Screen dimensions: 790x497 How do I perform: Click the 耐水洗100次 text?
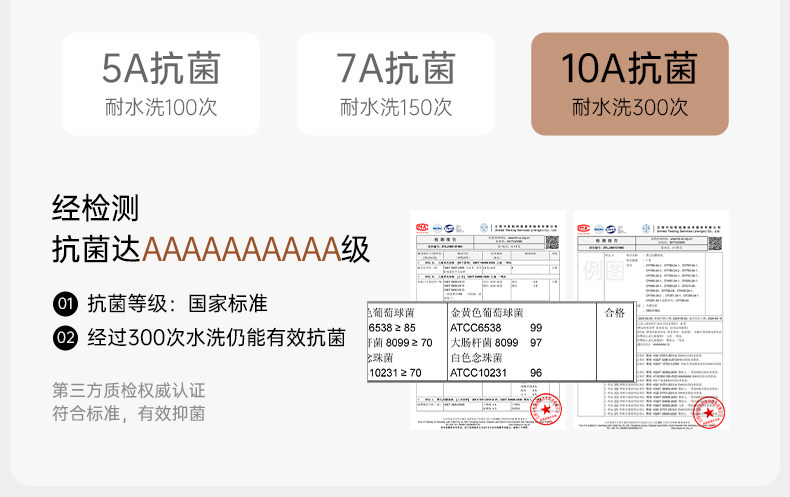point(161,107)
